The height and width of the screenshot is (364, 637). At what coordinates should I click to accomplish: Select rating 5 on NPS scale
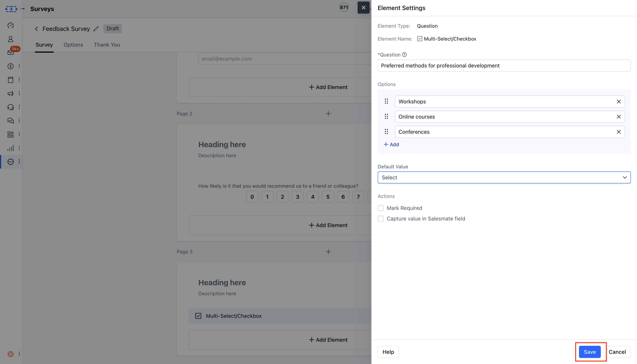pyautogui.click(x=328, y=197)
